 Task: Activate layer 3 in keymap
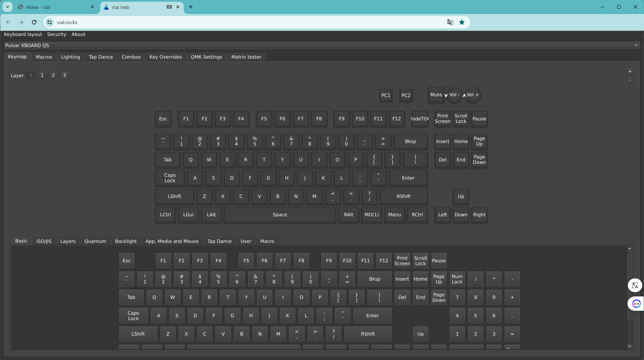pyautogui.click(x=64, y=75)
